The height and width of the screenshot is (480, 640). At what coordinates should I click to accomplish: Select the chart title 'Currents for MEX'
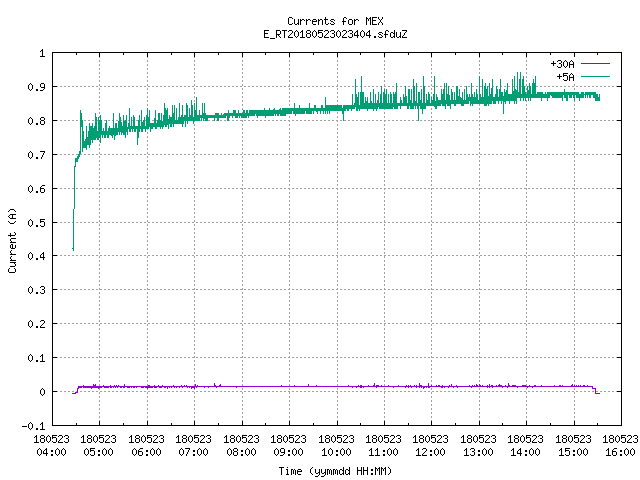(x=335, y=21)
